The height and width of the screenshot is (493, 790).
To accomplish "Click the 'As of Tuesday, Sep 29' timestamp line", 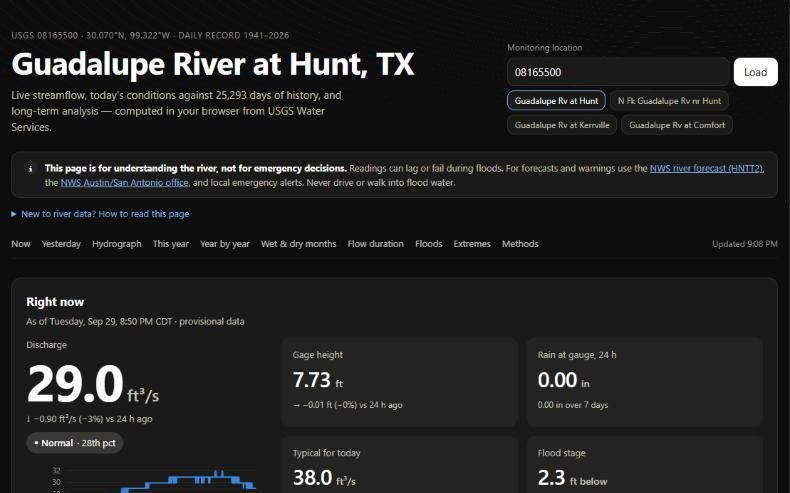I will 135,321.
